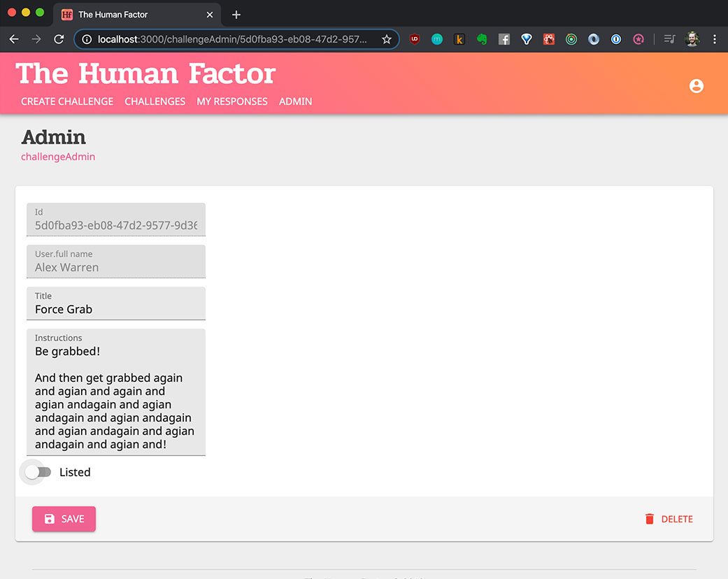Image resolution: width=728 pixels, height=579 pixels.
Task: Open the 1Password extension icon
Action: [616, 39]
